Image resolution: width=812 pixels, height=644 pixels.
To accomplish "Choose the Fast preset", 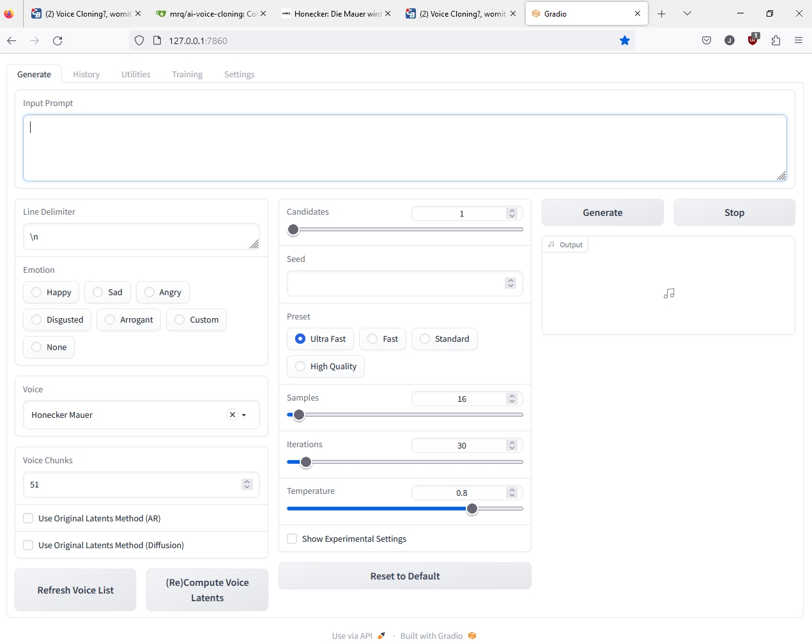I will [x=383, y=339].
